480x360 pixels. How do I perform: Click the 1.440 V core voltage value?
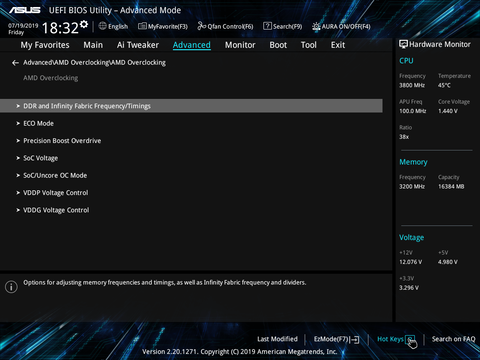pos(448,111)
